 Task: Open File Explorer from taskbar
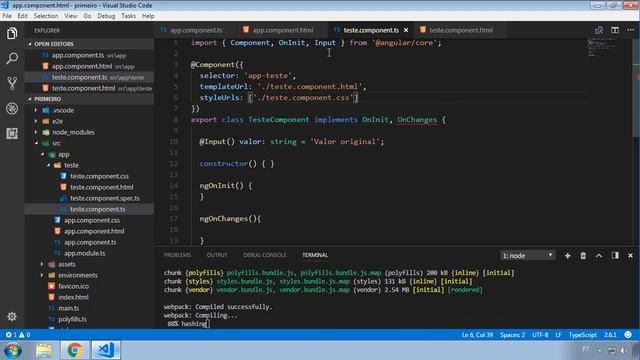[x=44, y=350]
